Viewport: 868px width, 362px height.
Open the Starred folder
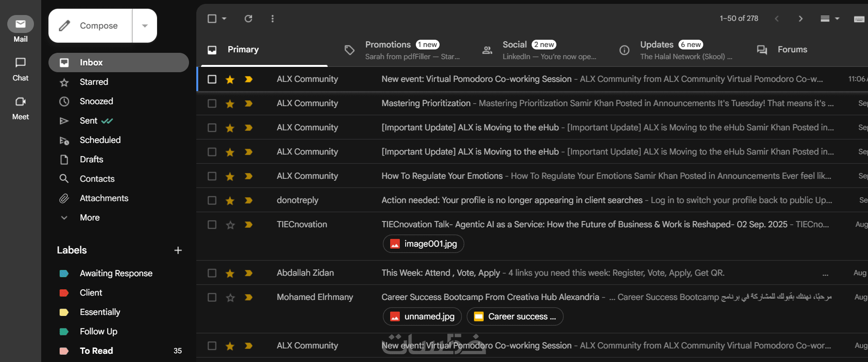pyautogui.click(x=119, y=82)
